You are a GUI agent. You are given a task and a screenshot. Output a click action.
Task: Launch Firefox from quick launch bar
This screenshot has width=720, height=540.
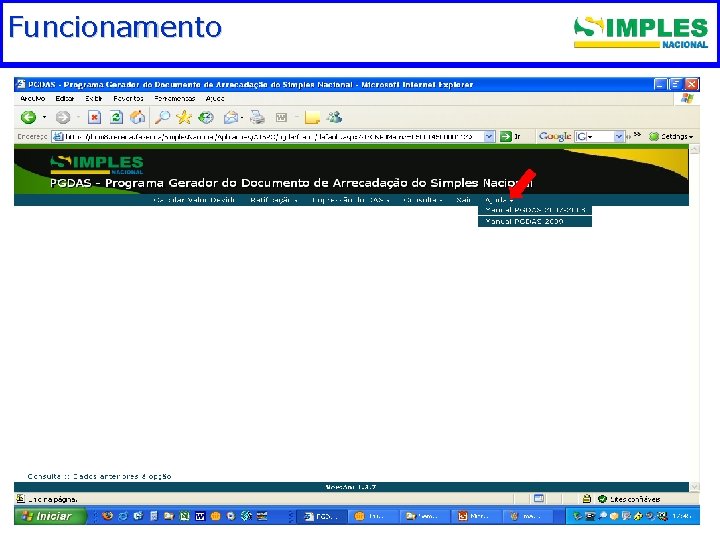[107, 516]
